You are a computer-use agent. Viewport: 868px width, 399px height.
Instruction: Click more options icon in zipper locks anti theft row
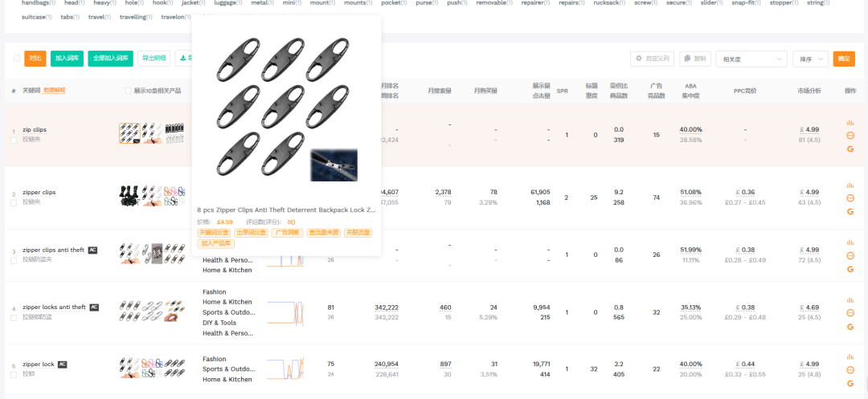pyautogui.click(x=850, y=313)
